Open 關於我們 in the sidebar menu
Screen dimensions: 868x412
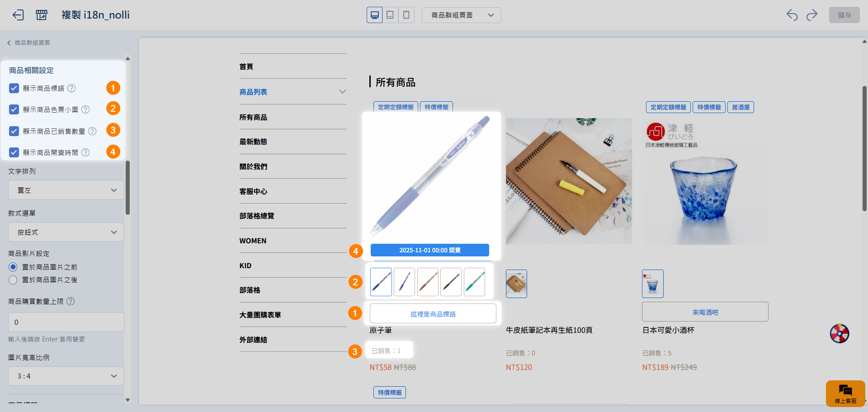tap(253, 166)
